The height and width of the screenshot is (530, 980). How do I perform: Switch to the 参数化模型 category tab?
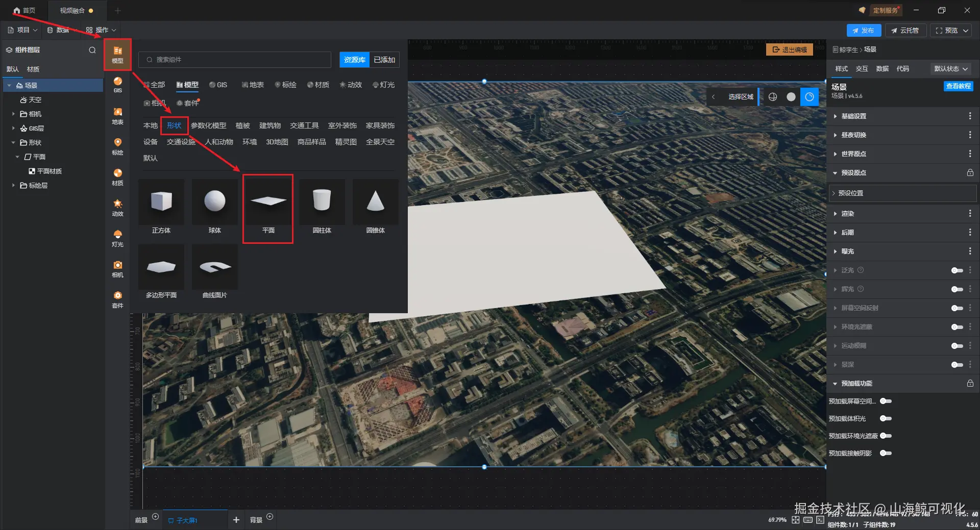(208, 125)
